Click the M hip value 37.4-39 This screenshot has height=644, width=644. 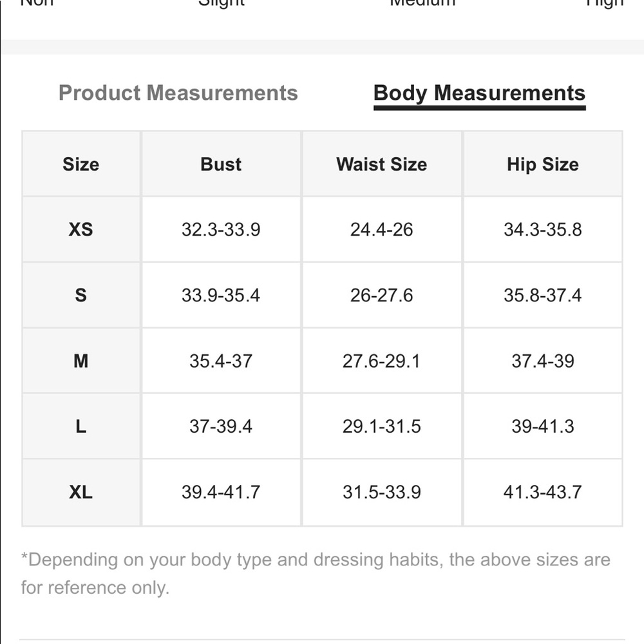(542, 361)
